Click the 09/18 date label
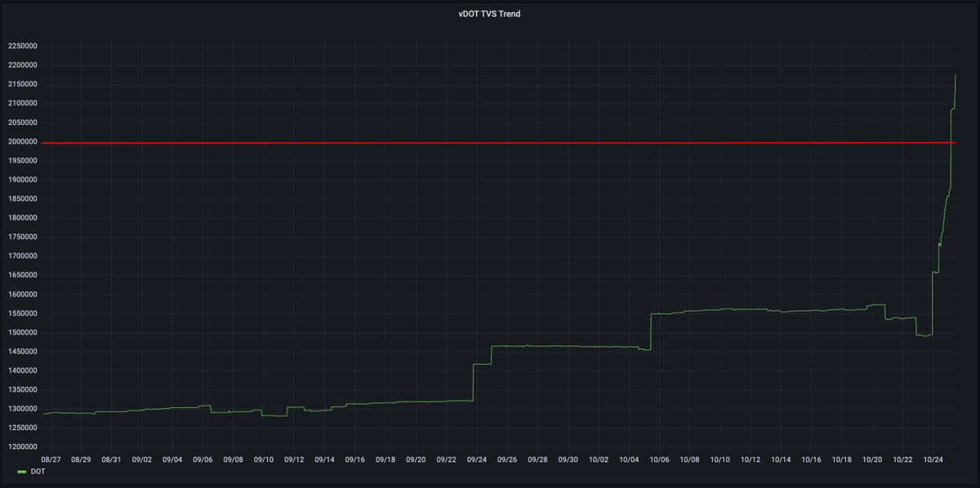 coord(385,459)
